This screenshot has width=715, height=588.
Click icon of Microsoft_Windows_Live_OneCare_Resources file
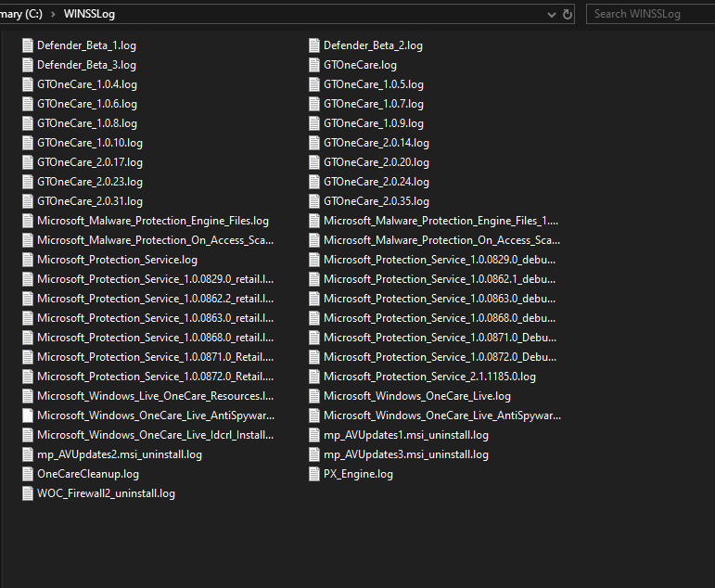[28, 396]
